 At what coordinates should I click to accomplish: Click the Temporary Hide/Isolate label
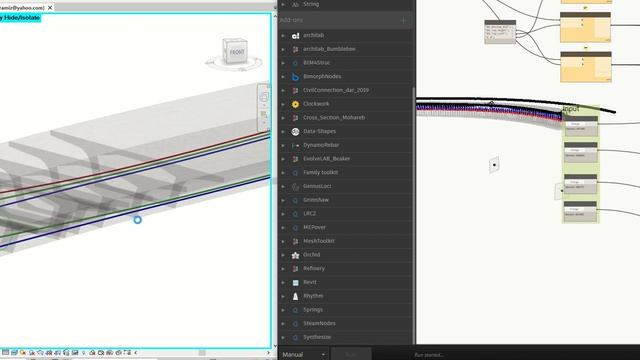[20, 18]
